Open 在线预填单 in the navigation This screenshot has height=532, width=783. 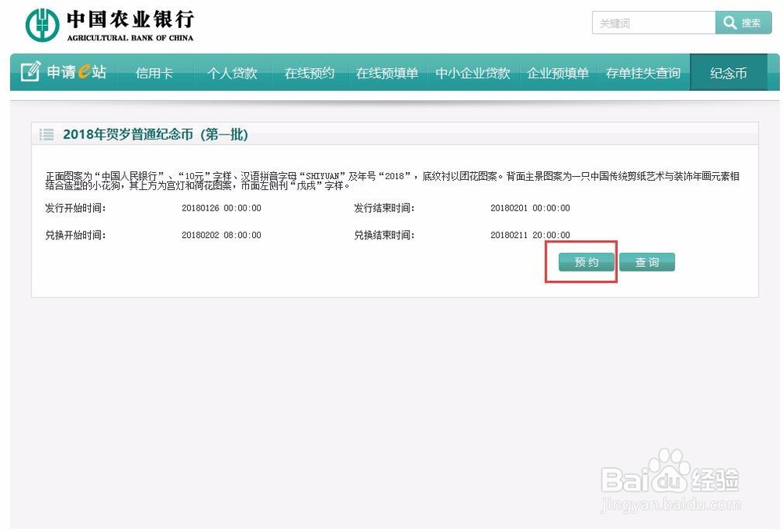click(386, 72)
